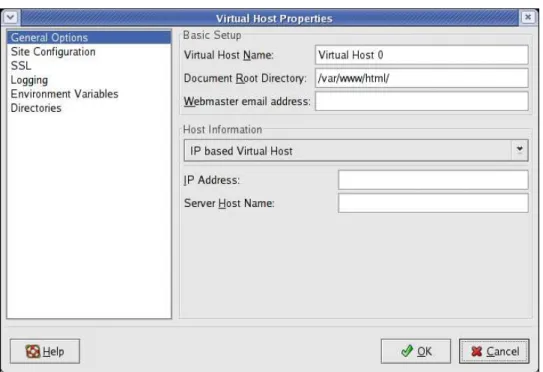Viewport: 543px width, 372px height.
Task: Click the Webmaster email address label
Action: [247, 101]
